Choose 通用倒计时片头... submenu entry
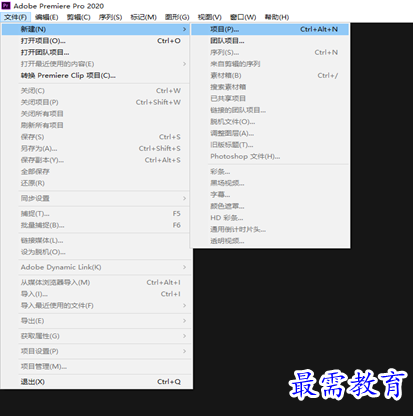Screen dimensions: 413x416 pyautogui.click(x=270, y=229)
